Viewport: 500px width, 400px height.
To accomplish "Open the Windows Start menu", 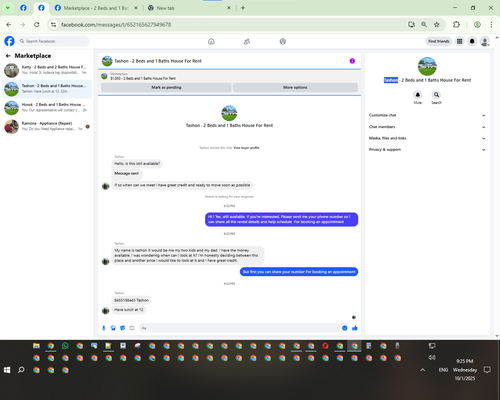I will click(7, 370).
